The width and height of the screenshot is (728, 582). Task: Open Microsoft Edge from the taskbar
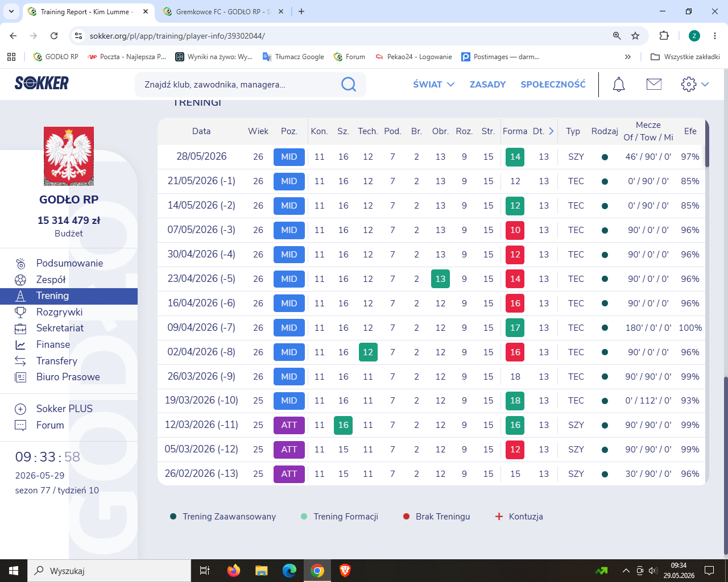point(289,571)
